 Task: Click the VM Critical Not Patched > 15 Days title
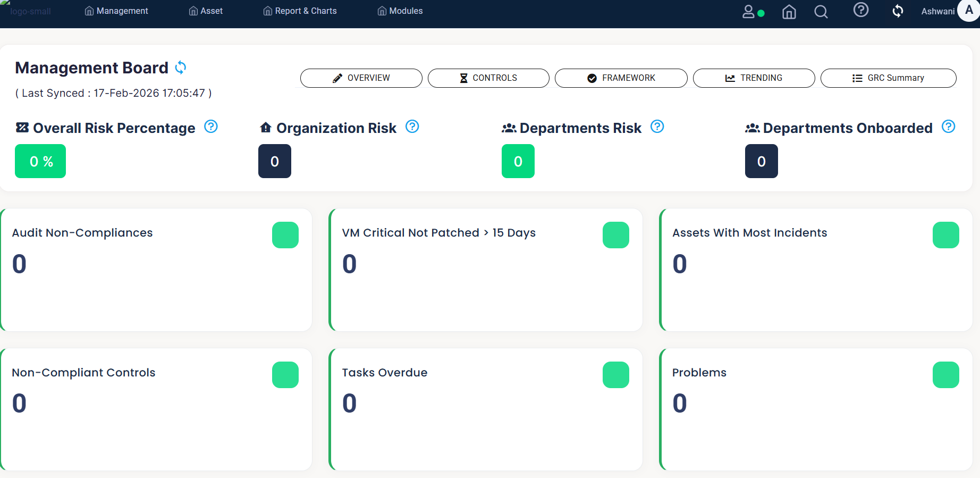pos(439,233)
